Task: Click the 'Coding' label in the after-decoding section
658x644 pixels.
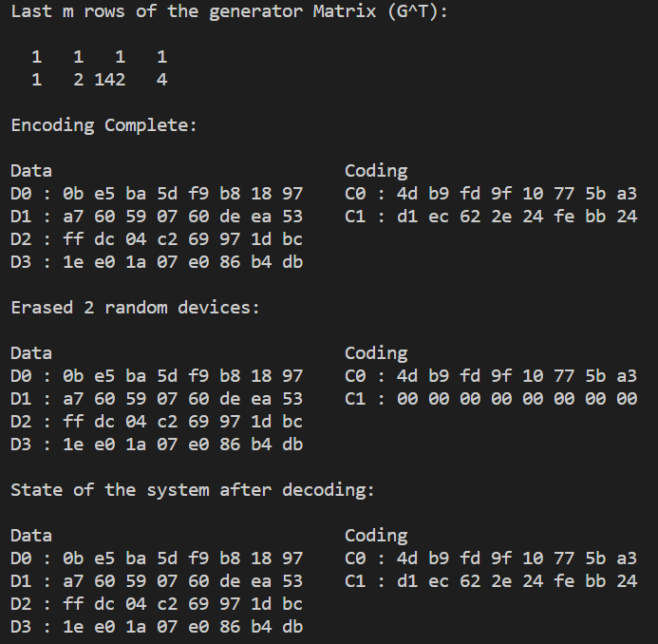Action: [x=376, y=536]
